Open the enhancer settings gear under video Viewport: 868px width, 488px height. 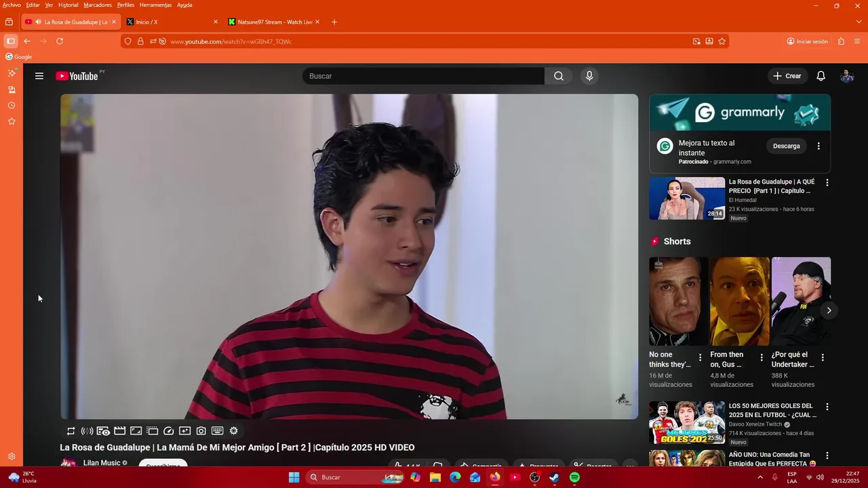234,431
